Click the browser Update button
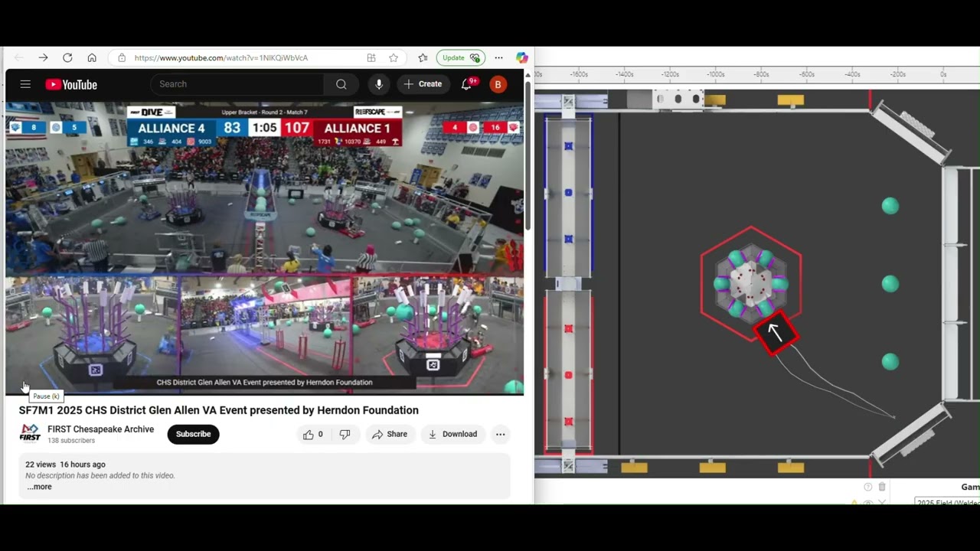 click(x=459, y=57)
